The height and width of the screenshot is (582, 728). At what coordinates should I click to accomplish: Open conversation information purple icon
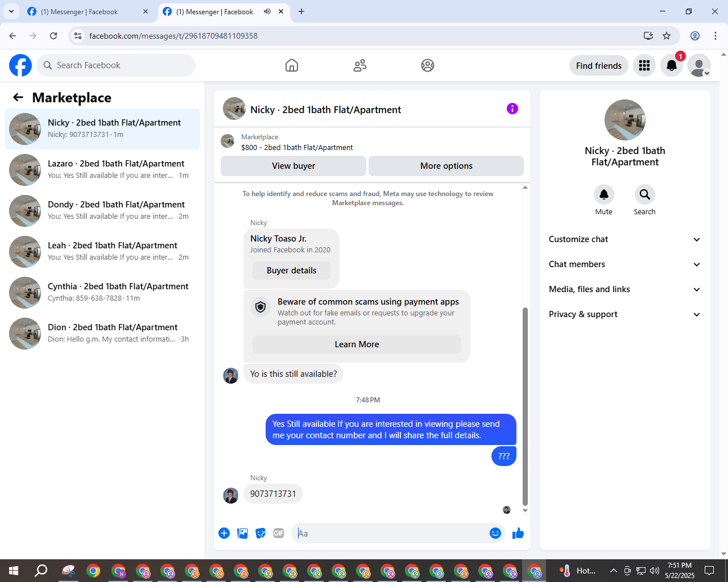point(512,109)
